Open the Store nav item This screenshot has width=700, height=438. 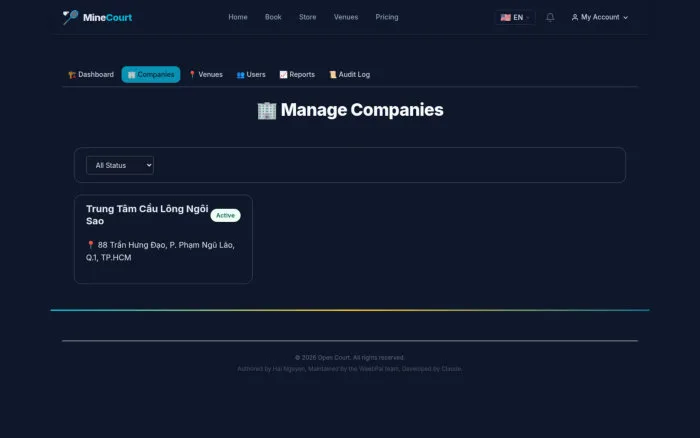308,17
